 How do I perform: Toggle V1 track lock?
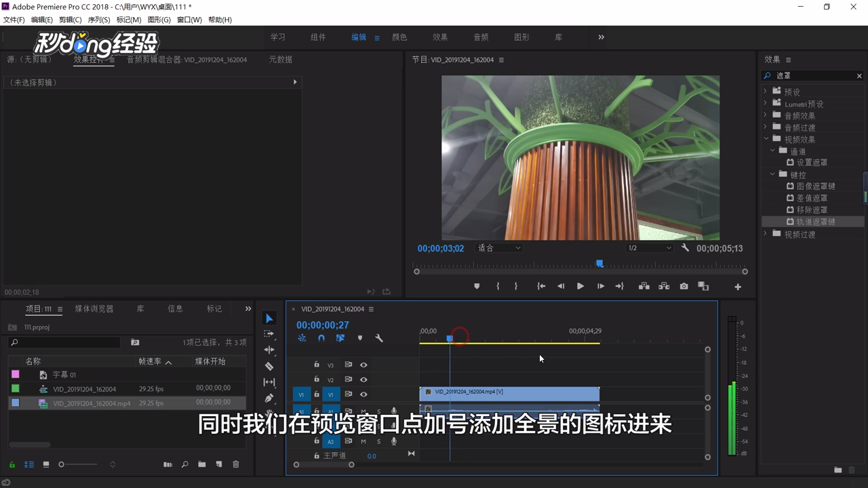coord(316,394)
